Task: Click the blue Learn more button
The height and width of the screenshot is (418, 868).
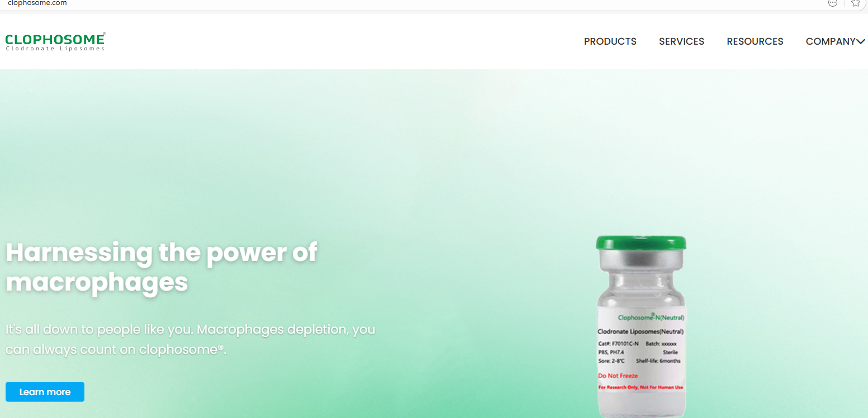Action: point(45,392)
